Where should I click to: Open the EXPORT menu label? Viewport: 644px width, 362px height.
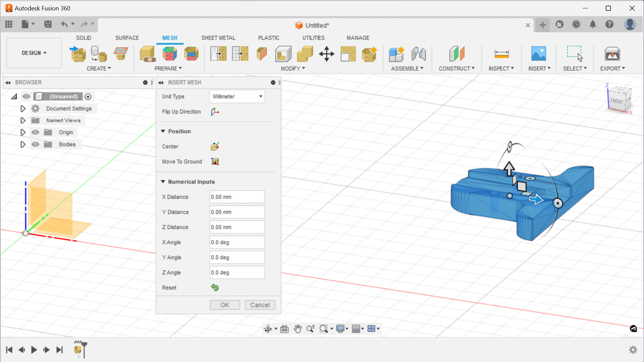point(612,68)
